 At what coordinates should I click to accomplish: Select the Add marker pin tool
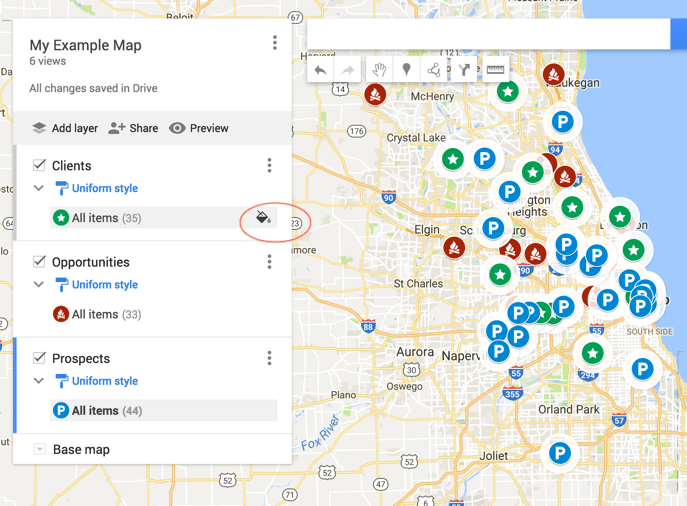click(407, 70)
